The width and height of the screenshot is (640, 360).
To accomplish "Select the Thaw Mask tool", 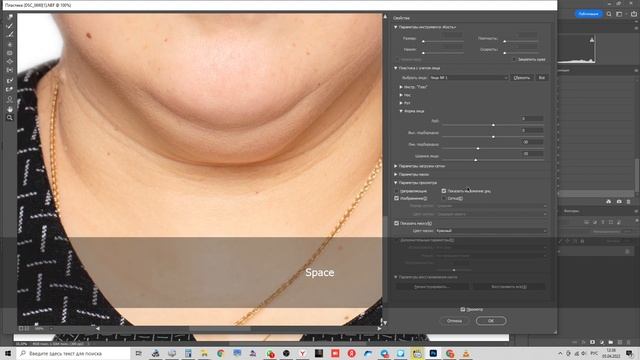I will point(10,89).
